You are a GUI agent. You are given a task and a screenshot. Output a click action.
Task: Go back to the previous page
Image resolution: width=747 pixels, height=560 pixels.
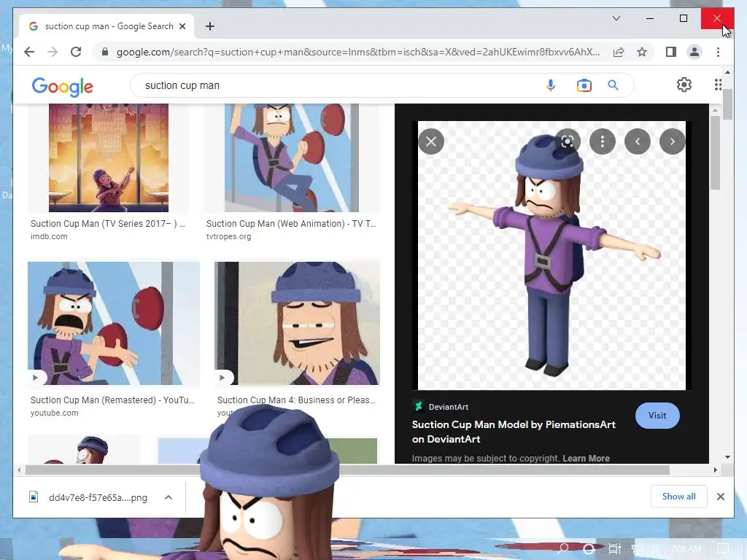tap(29, 52)
